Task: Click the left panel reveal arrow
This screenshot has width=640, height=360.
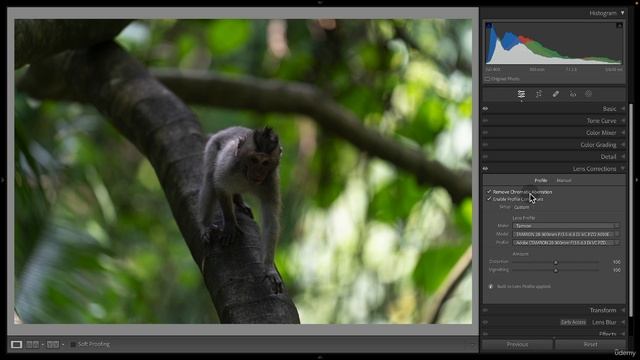Action: (3, 180)
